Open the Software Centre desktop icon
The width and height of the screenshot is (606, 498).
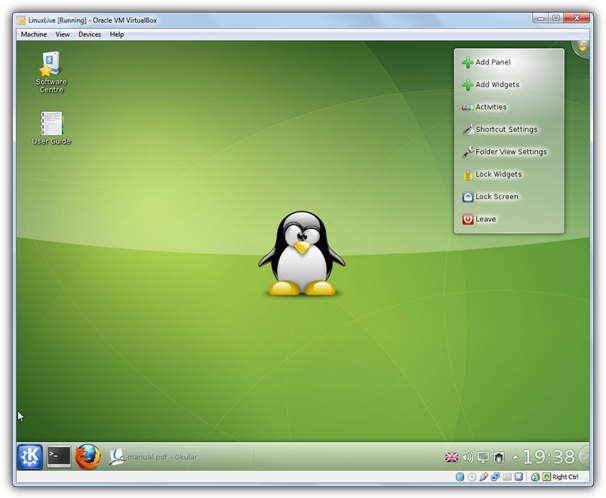tap(51, 72)
